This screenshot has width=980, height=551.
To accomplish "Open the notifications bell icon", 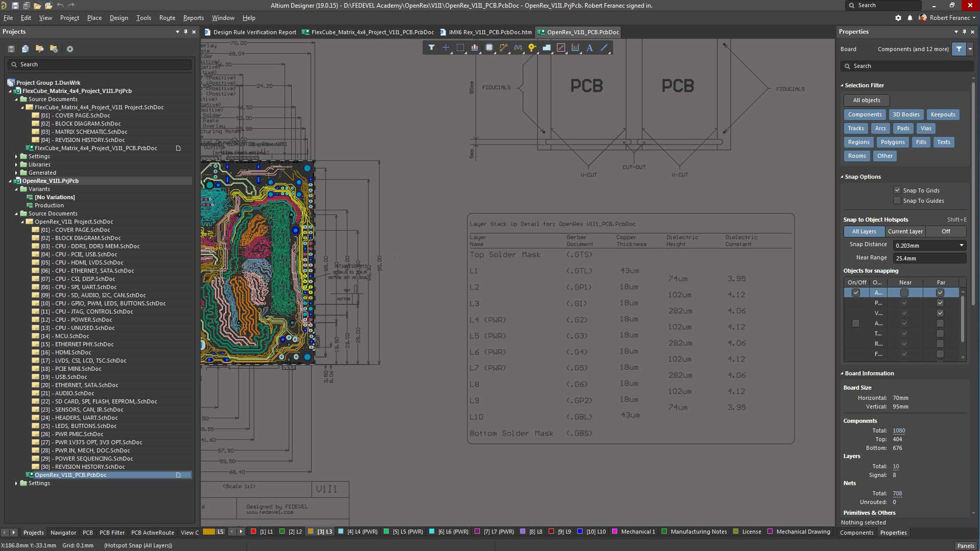I will pyautogui.click(x=910, y=18).
